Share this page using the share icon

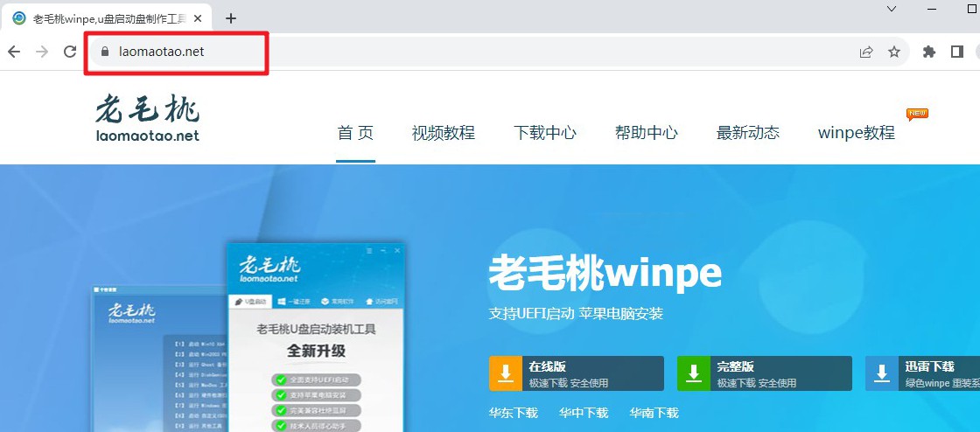click(x=865, y=52)
